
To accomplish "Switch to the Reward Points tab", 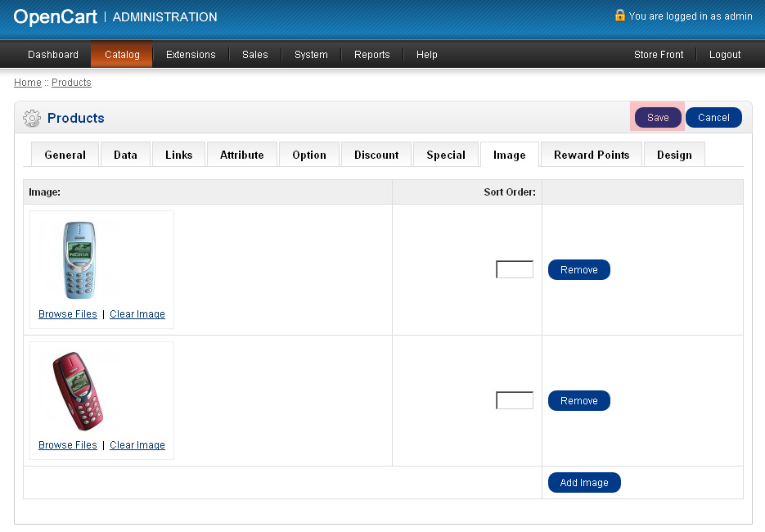I will coord(592,155).
